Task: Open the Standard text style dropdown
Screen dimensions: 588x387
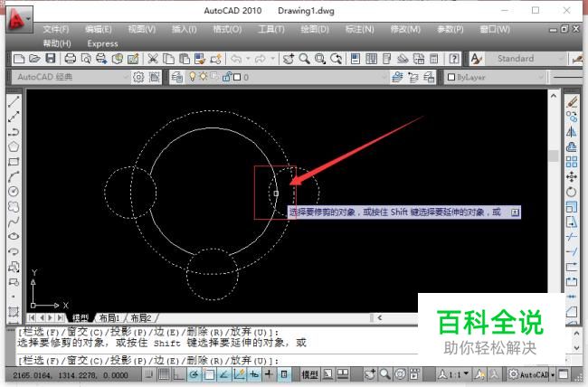Action: click(526, 59)
